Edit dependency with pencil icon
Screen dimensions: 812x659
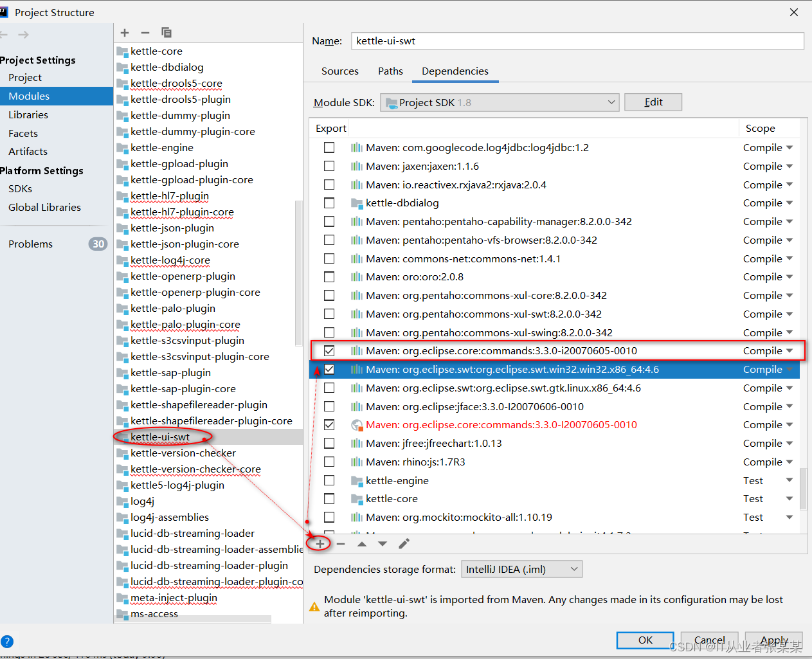pos(404,544)
